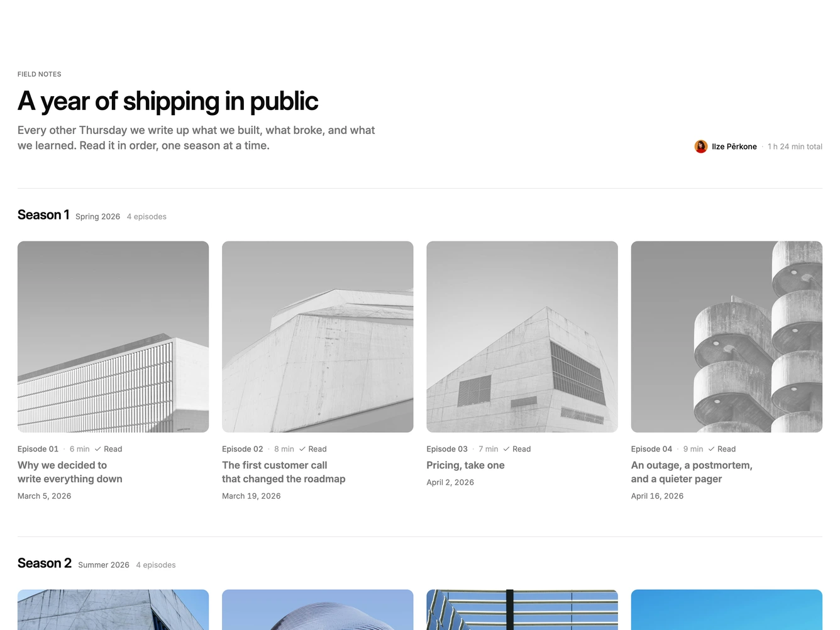This screenshot has width=840, height=630.
Task: Click 'A year of shipping in public' title
Action: [x=168, y=101]
